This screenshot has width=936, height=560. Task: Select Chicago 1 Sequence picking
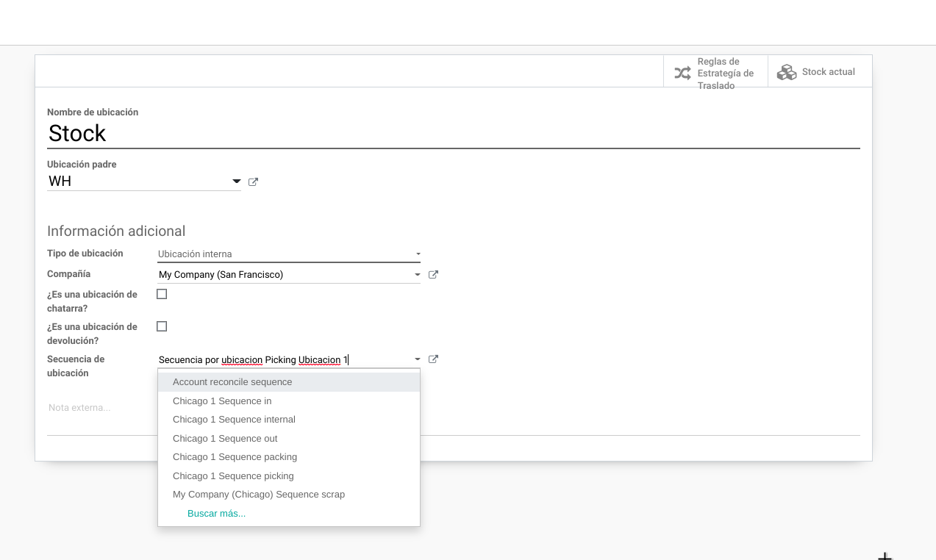coord(289,475)
